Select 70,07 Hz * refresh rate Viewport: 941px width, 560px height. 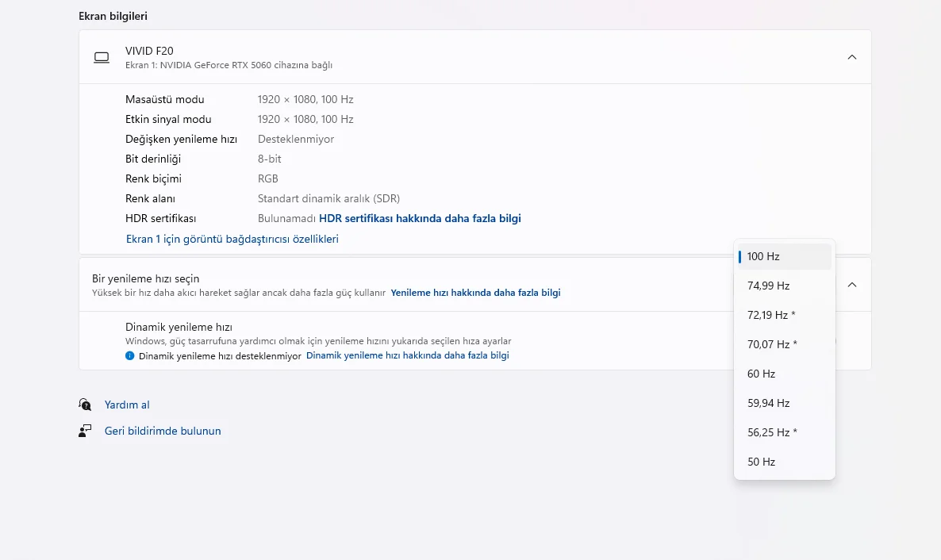click(x=784, y=344)
